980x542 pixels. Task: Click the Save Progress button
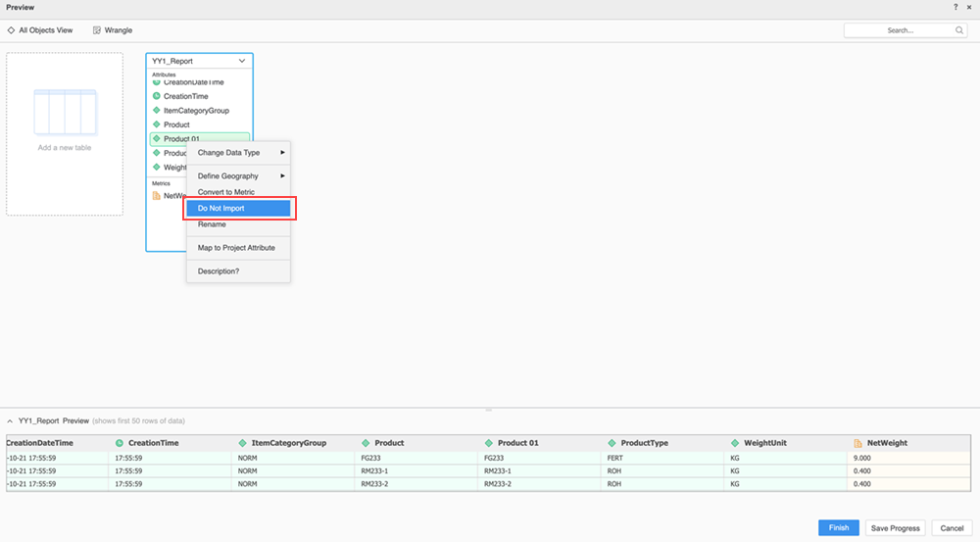[895, 528]
